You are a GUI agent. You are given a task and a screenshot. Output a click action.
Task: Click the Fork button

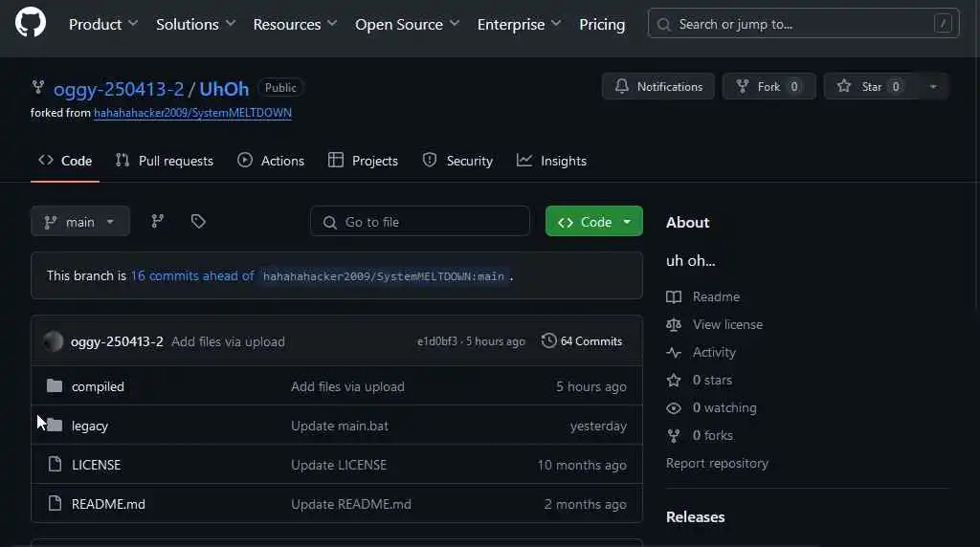tap(768, 86)
